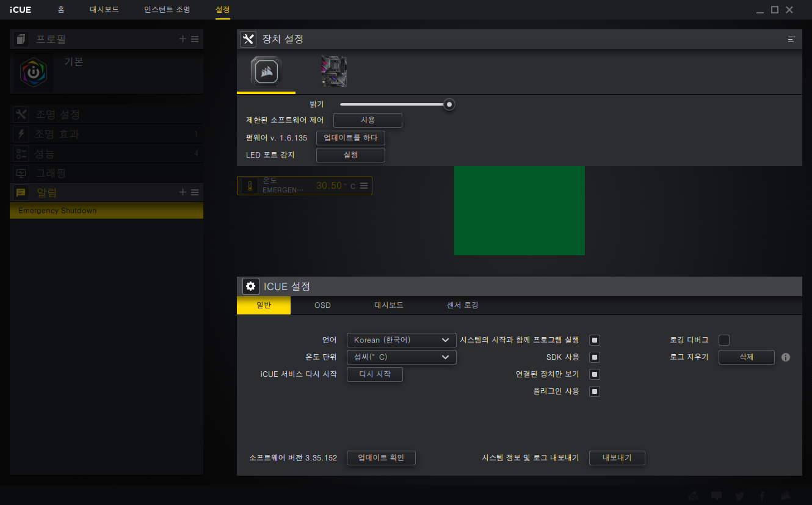The width and height of the screenshot is (812, 505).
Task: Click the 삭제 log clear button
Action: [x=747, y=357]
